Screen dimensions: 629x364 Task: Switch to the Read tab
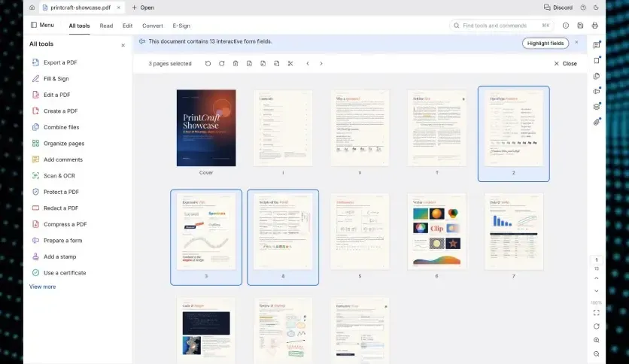pos(106,26)
